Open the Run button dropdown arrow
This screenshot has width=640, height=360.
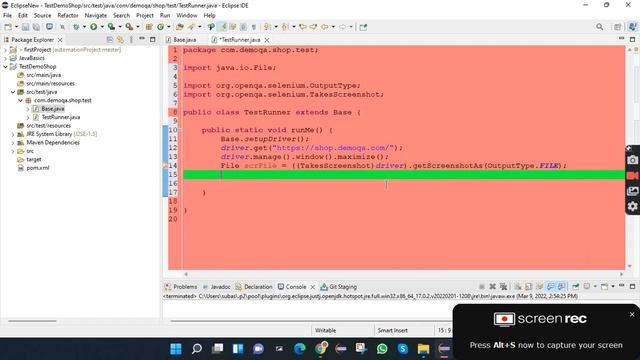[x=102, y=27]
